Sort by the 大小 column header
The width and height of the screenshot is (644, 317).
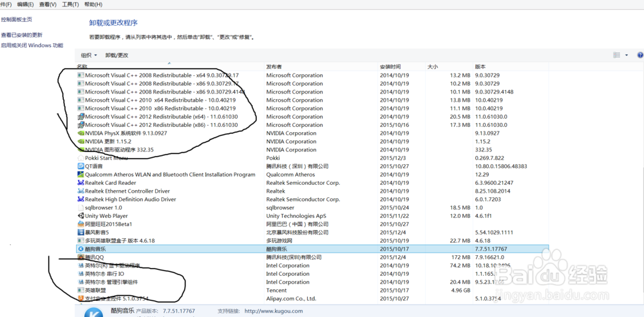pos(450,66)
